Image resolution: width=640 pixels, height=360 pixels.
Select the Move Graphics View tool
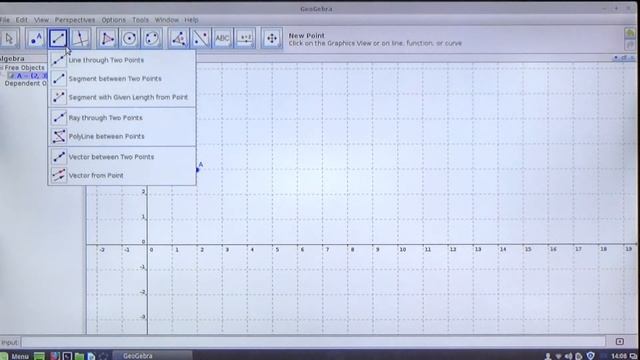[x=272, y=38]
